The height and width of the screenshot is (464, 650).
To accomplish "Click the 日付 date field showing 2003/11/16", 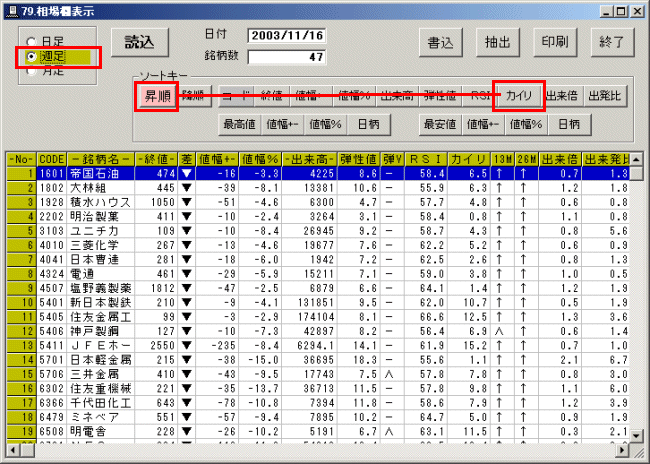I will coord(286,36).
